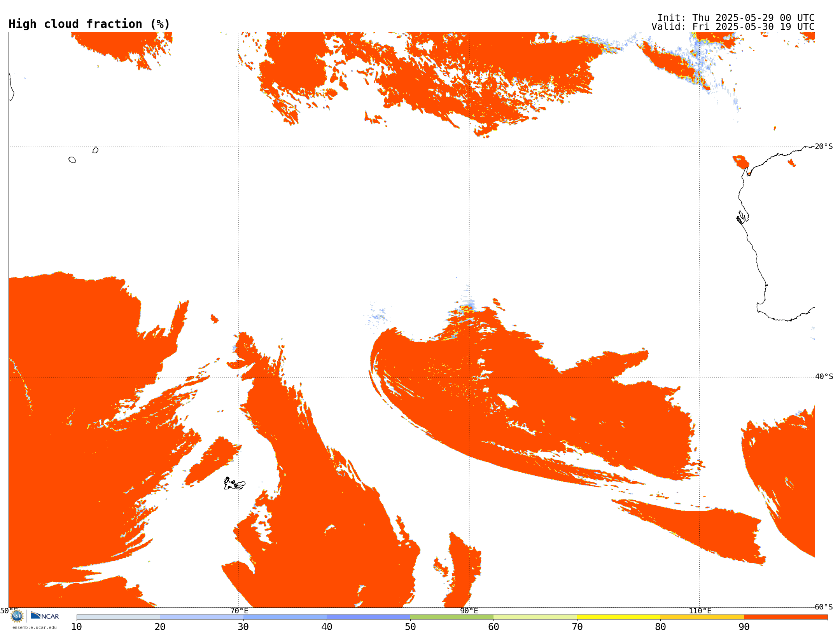Click the 50°E longitude label
The height and width of the screenshot is (632, 840).
[x=9, y=611]
